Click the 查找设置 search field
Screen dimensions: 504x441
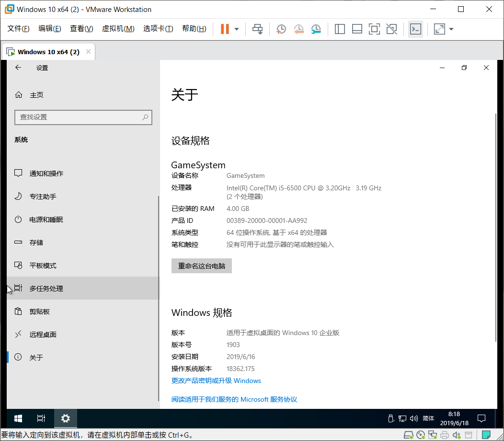(83, 117)
